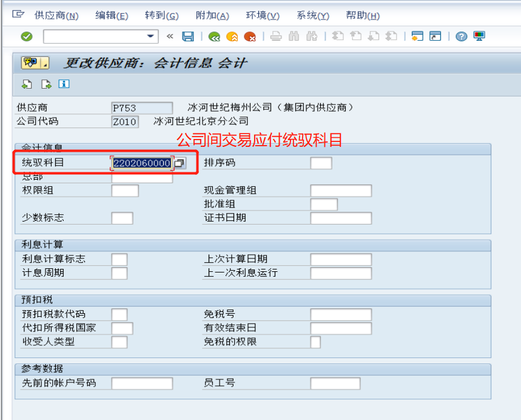Click the Create New Session icon

(417, 36)
